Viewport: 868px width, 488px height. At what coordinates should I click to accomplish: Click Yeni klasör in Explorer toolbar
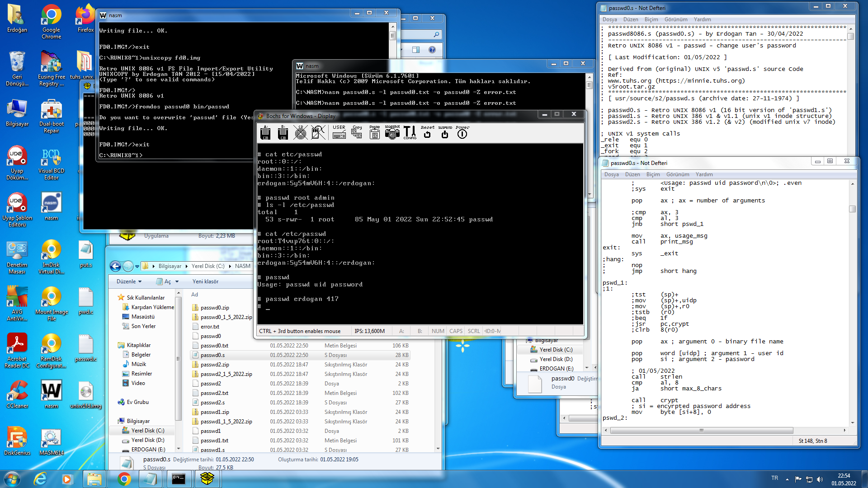pyautogui.click(x=205, y=282)
